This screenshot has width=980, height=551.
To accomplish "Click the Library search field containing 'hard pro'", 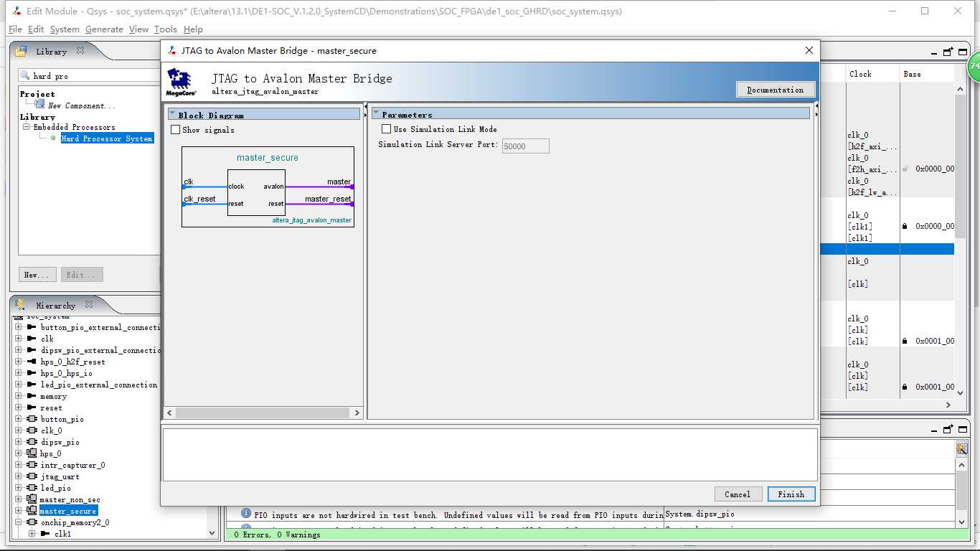I will 90,75.
